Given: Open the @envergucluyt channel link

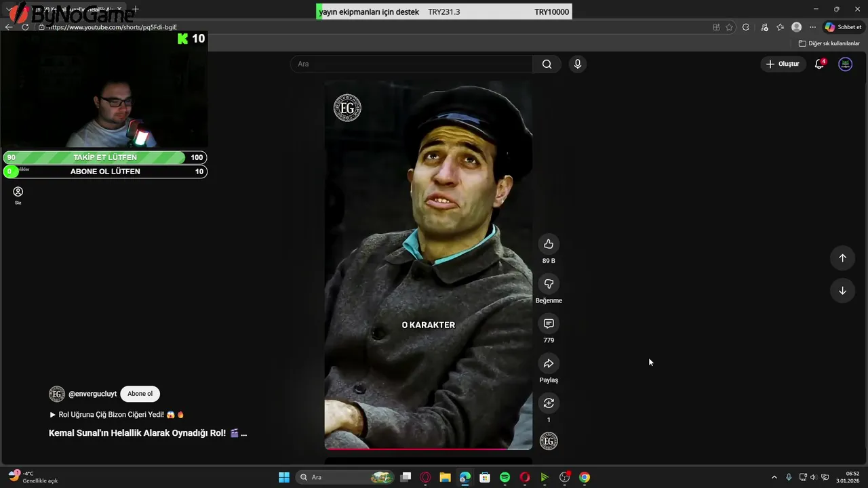Looking at the screenshot, I should 92,394.
